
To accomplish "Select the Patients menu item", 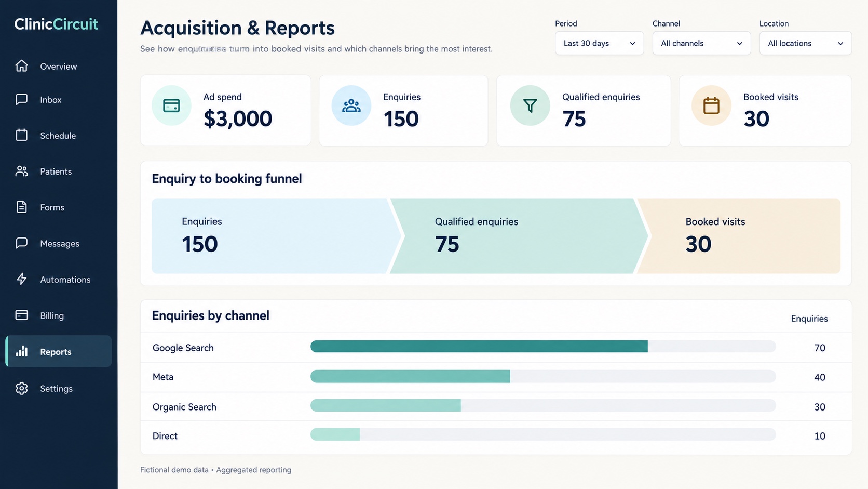I will 59,171.
